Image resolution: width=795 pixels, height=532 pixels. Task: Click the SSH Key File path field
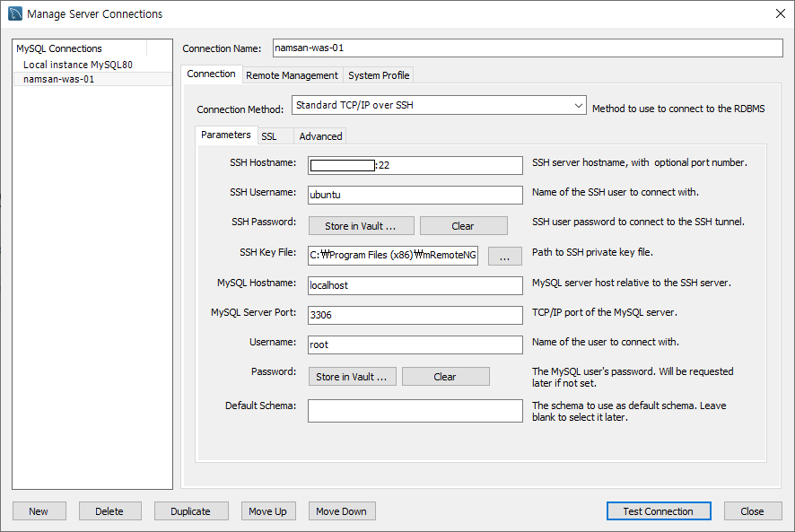pos(393,255)
